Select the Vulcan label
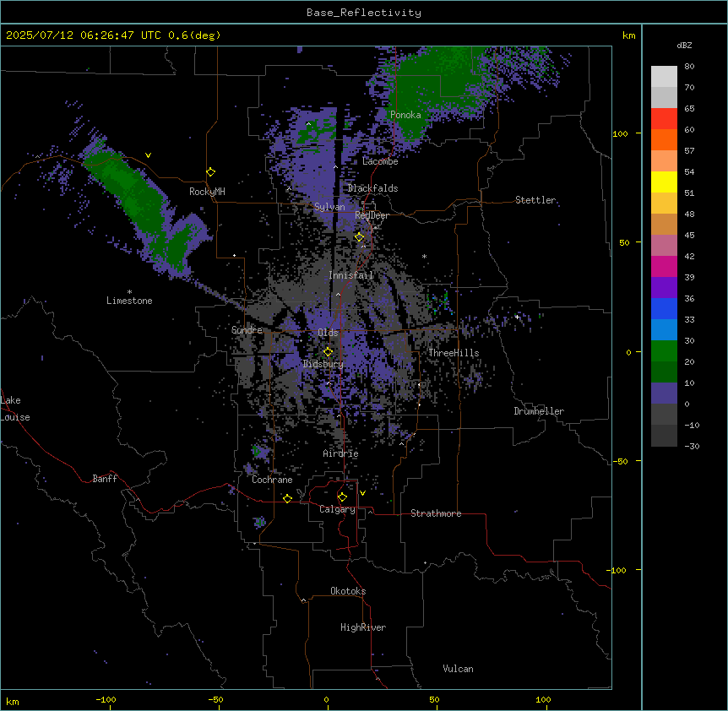This screenshot has width=728, height=711. (458, 669)
